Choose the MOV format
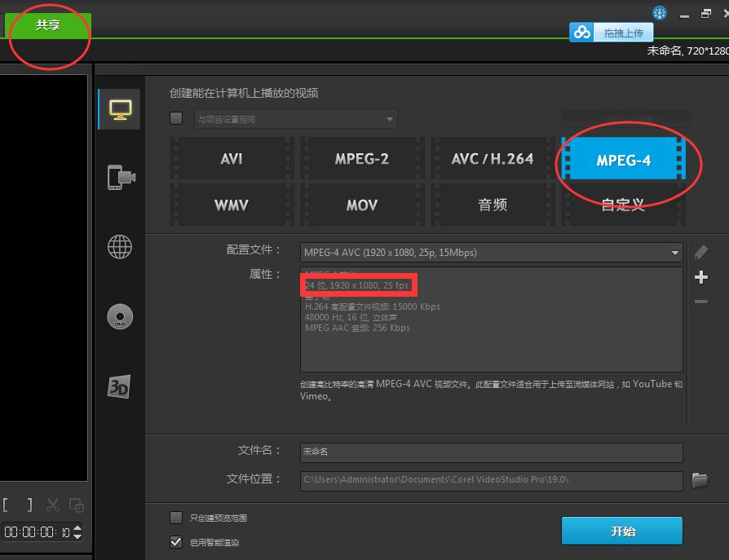This screenshot has height=560, width=729. [x=362, y=205]
